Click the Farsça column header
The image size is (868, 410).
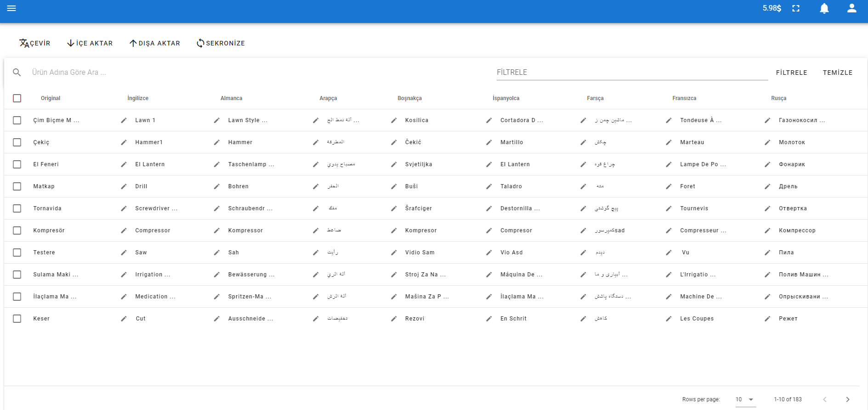[595, 98]
